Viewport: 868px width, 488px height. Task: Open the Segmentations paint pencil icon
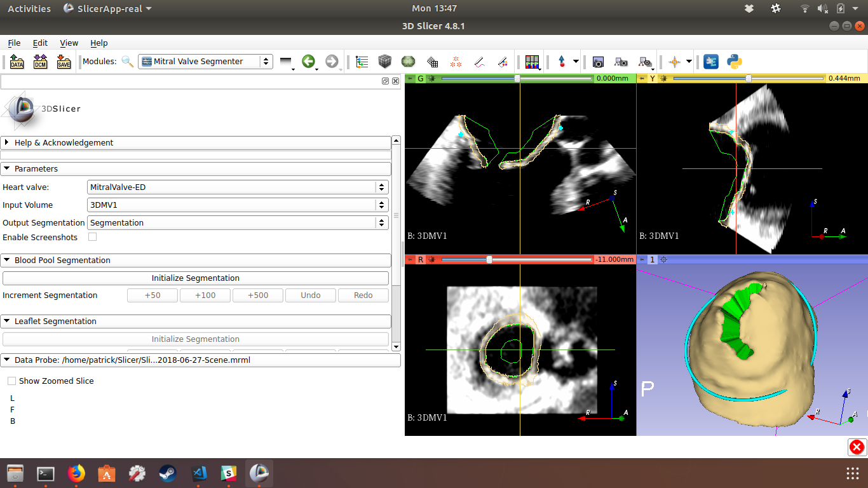[x=502, y=62]
